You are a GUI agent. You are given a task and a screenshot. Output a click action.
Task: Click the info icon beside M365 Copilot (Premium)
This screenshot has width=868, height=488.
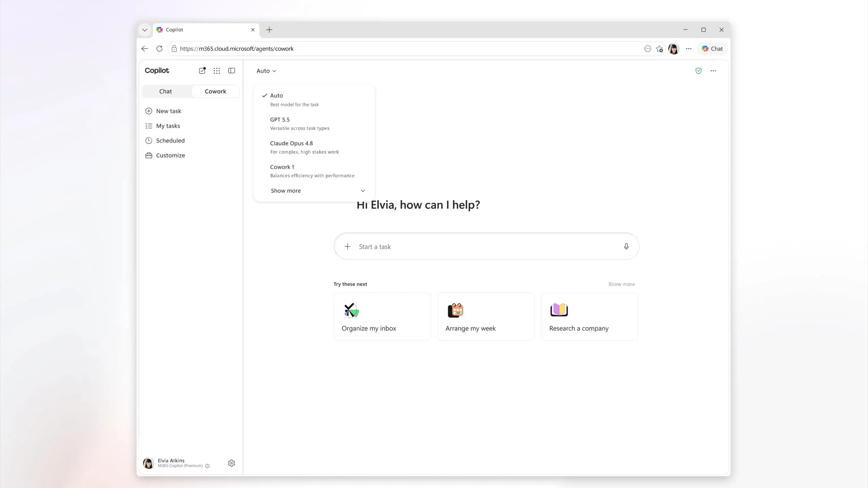point(208,466)
